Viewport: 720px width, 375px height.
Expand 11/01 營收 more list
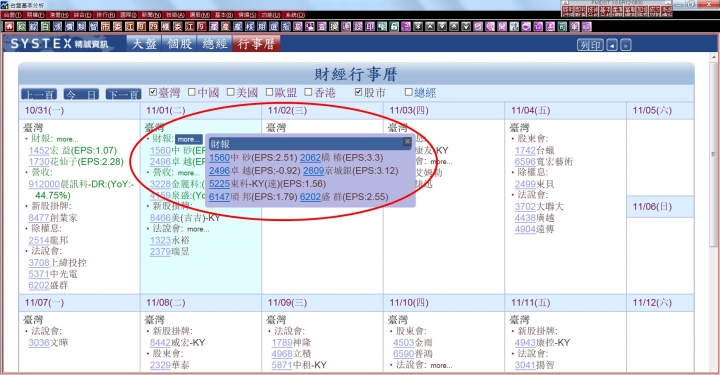coord(189,173)
